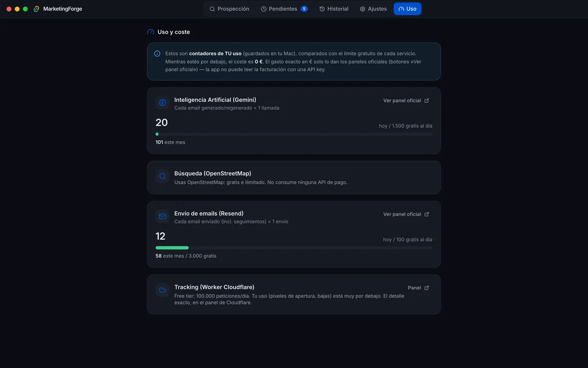Click the '101 este mes' text
The width and height of the screenshot is (588, 368).
click(170, 142)
